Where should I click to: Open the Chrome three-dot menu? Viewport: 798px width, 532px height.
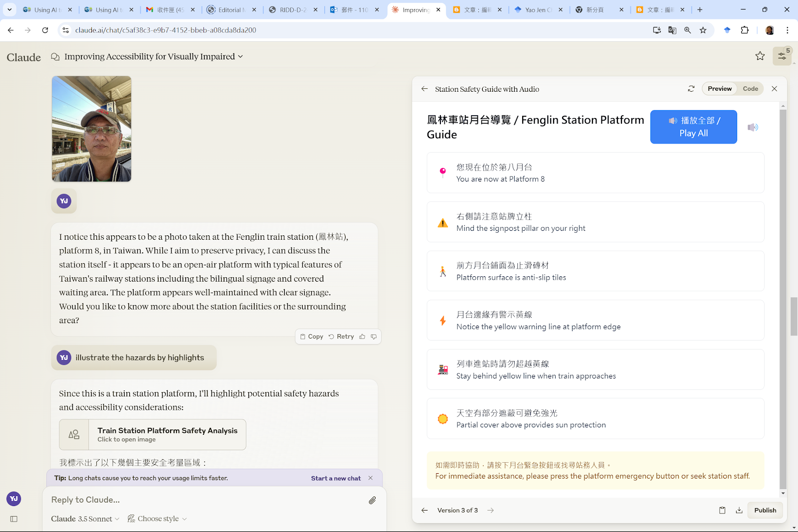[788, 30]
